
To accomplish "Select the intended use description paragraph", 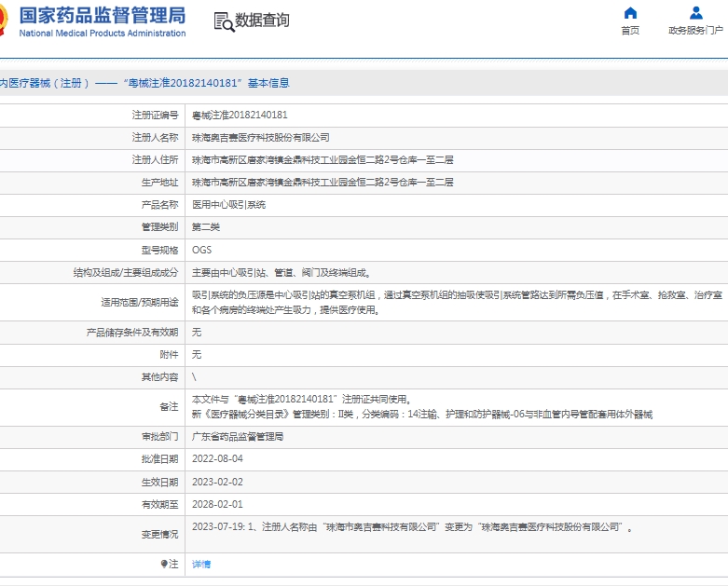I will coord(457,302).
